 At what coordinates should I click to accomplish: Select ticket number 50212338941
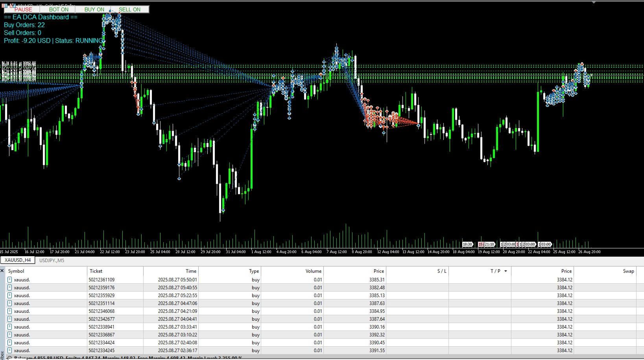point(101,327)
